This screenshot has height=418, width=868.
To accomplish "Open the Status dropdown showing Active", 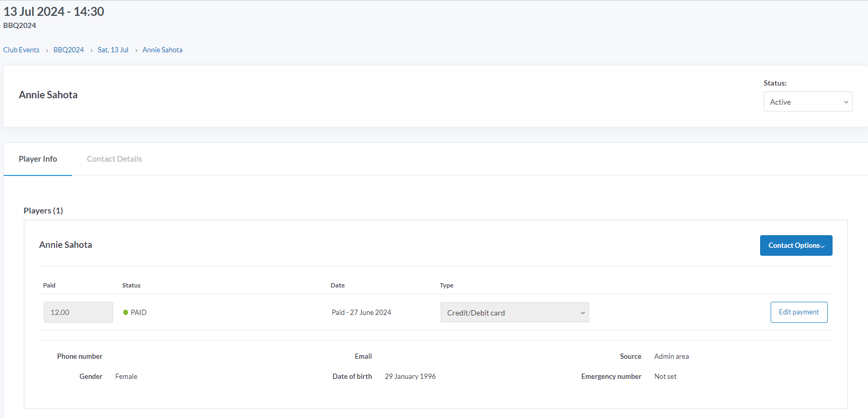I will [x=807, y=102].
